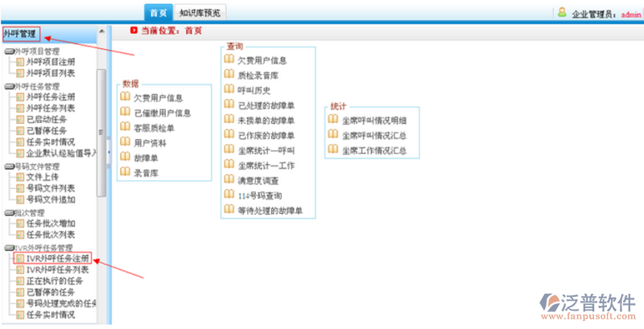644x329 pixels.
Task: Switch to the 知识库预览 tab
Action: click(201, 13)
